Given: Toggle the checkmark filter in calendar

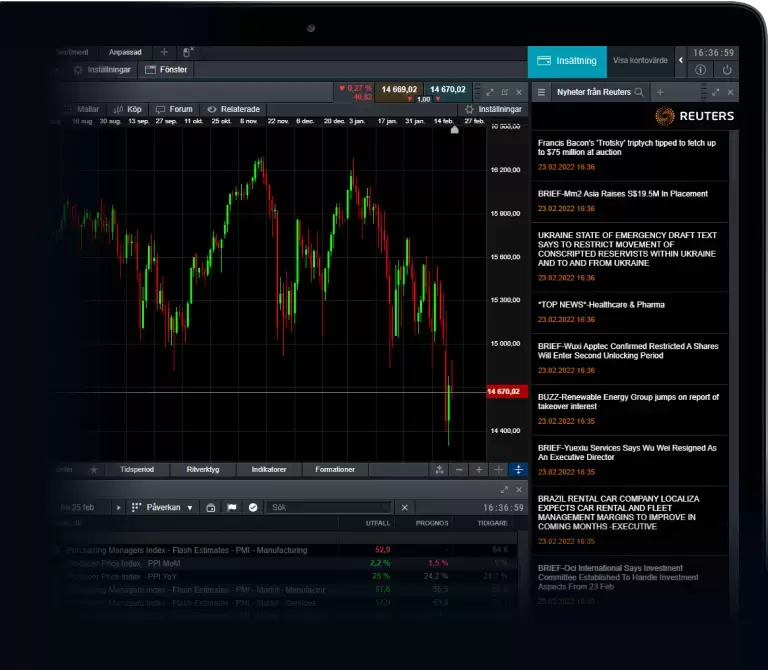Looking at the screenshot, I should 253,507.
